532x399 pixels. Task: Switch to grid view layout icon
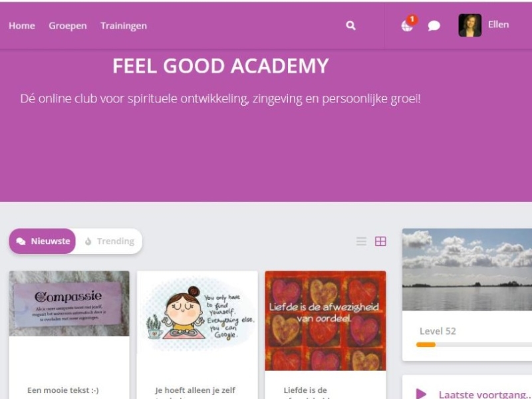[380, 241]
